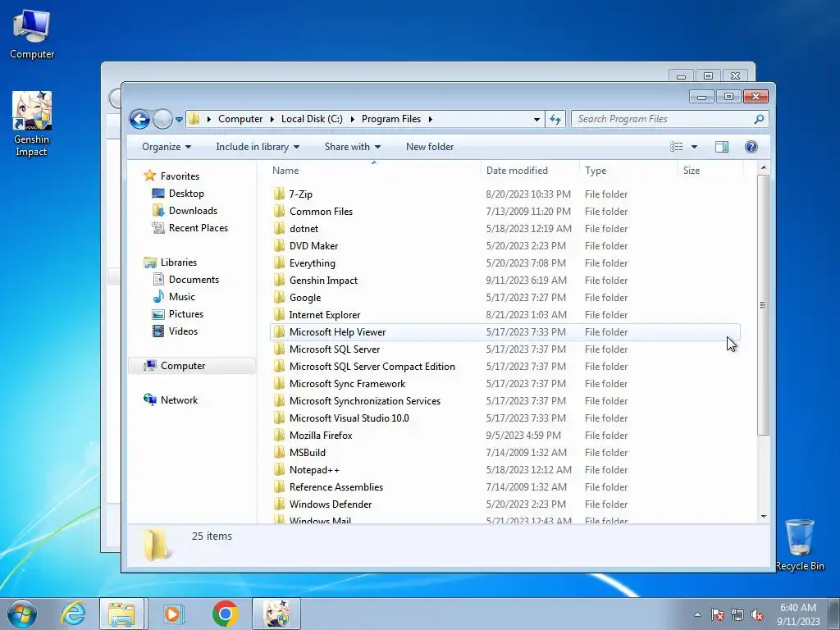Select Microsoft Help Viewer folder name
The width and height of the screenshot is (840, 630).
coord(337,331)
